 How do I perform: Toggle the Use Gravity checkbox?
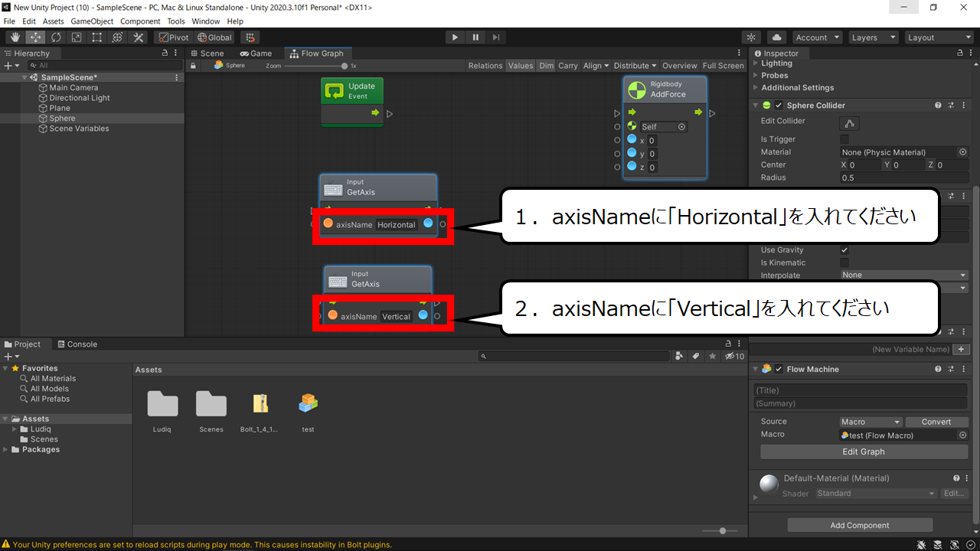[x=844, y=250]
